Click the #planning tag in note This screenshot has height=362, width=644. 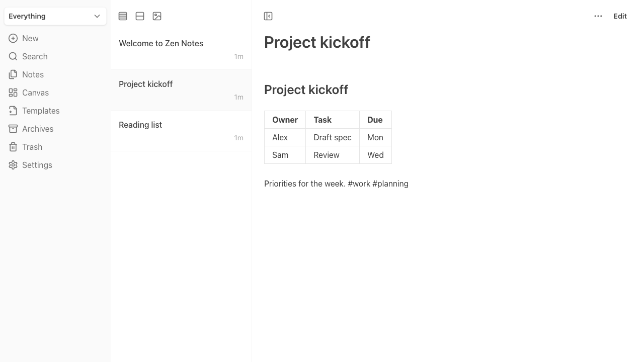(390, 184)
